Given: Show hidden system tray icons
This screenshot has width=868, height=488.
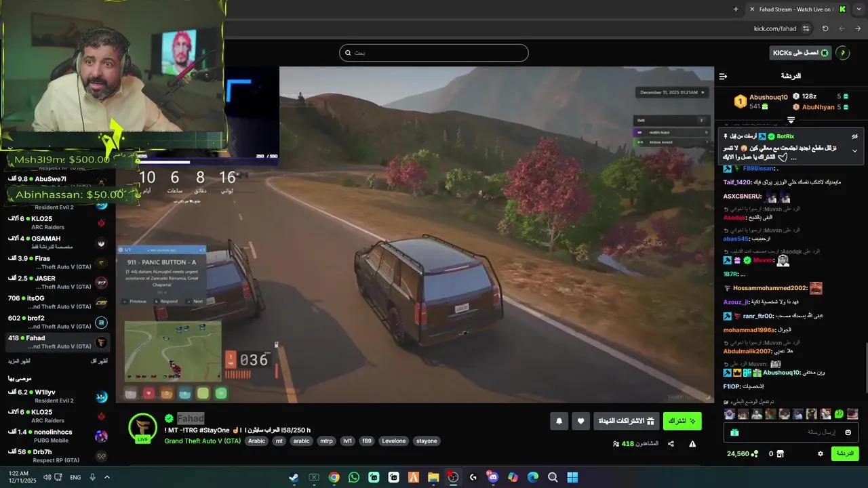Looking at the screenshot, I should tap(107, 477).
